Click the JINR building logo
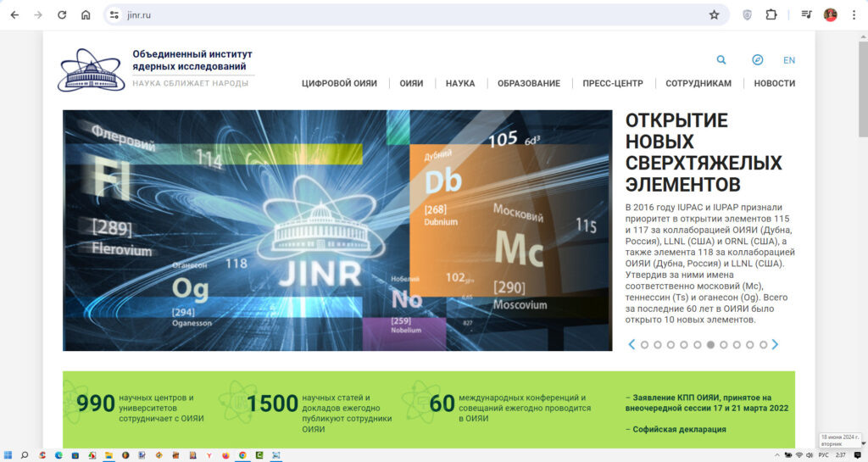The height and width of the screenshot is (462, 868). 92,70
